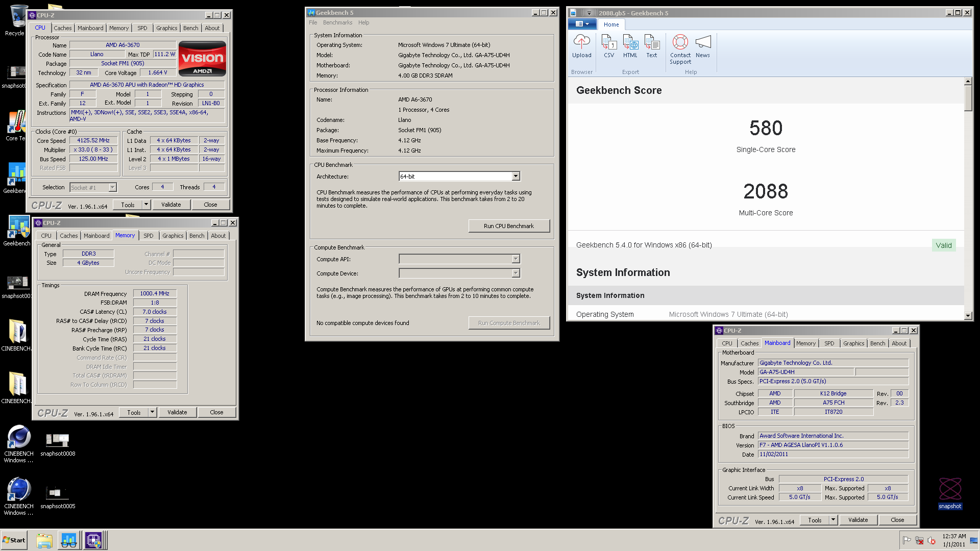Viewport: 980px width, 551px height.
Task: Switch to Geekbench in the taskbar
Action: click(x=69, y=540)
